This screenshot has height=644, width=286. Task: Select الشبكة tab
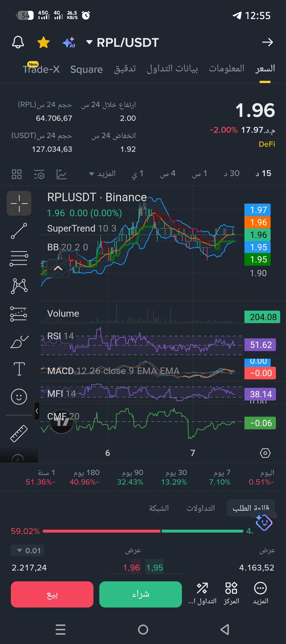tap(159, 508)
